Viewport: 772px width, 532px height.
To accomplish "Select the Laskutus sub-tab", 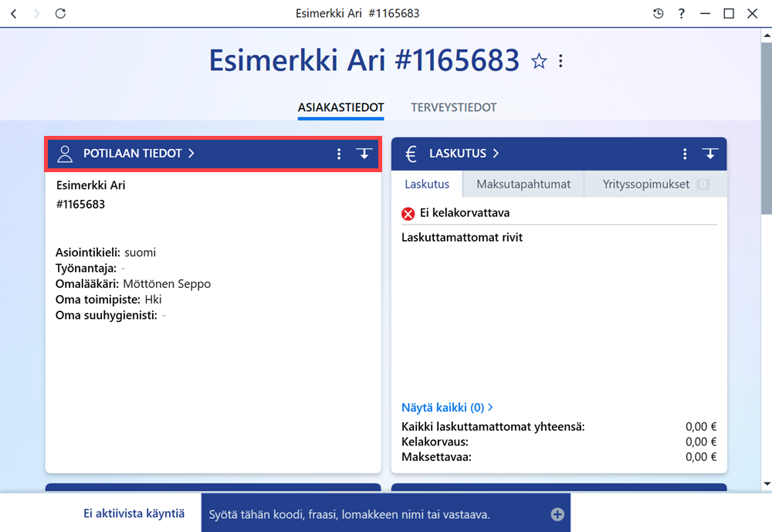I will [x=427, y=185].
